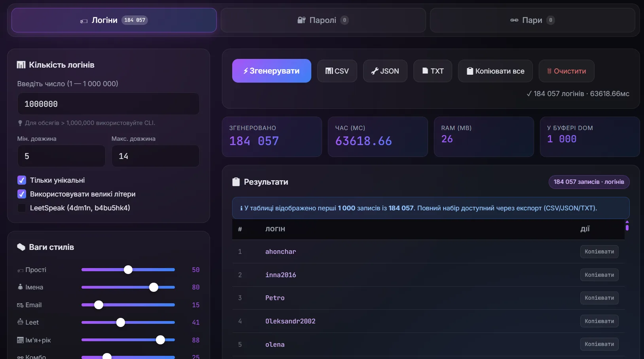Click the Ім'я+рік weight slider handle
This screenshot has width=644, height=359.
click(x=160, y=340)
